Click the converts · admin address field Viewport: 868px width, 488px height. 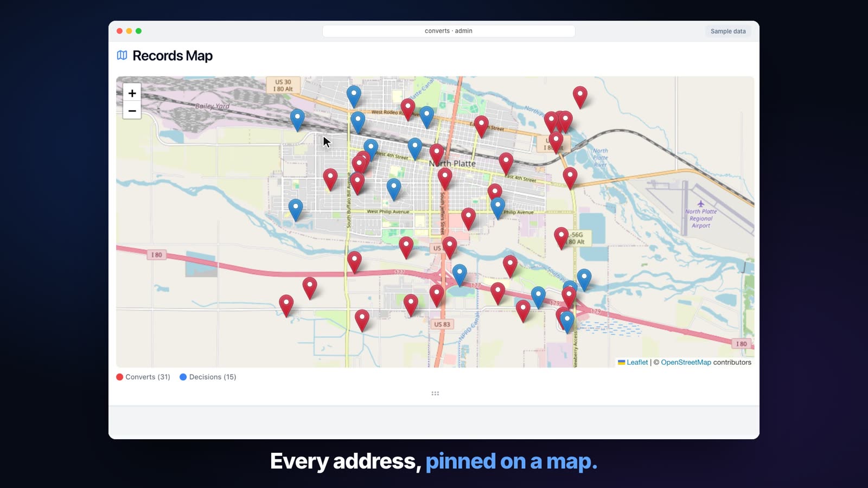[449, 31]
